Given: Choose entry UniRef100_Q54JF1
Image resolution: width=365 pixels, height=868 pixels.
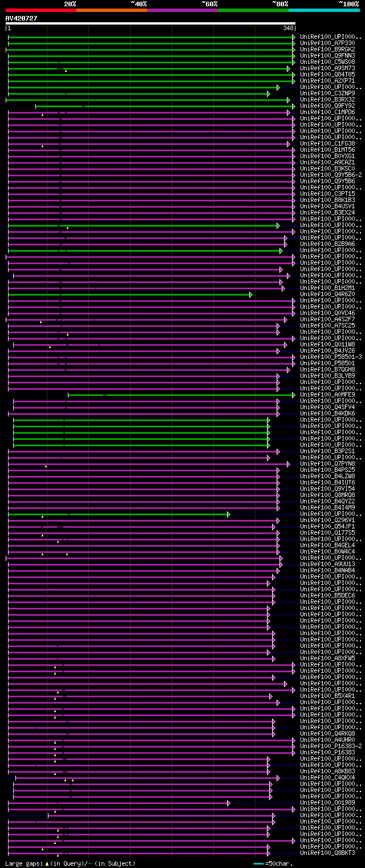Looking at the screenshot, I should (x=327, y=526).
